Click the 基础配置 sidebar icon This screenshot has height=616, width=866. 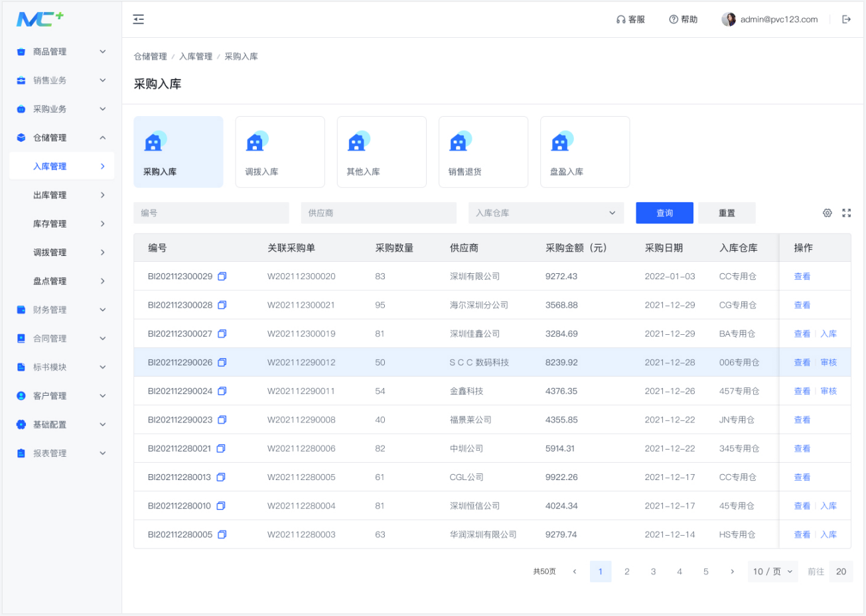click(x=21, y=424)
